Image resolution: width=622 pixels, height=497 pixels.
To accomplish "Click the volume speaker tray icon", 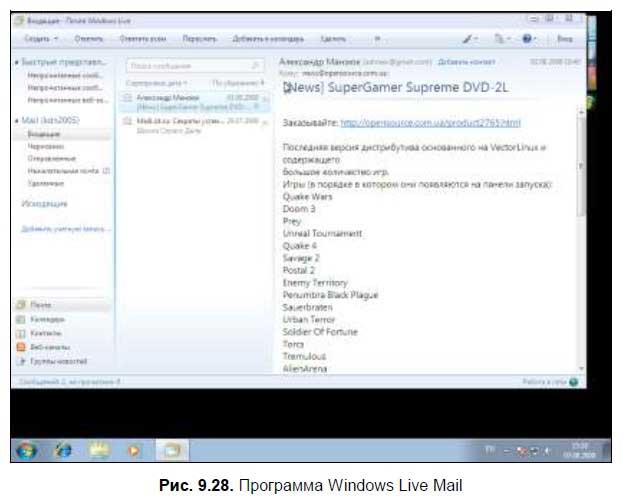I will coord(547,451).
